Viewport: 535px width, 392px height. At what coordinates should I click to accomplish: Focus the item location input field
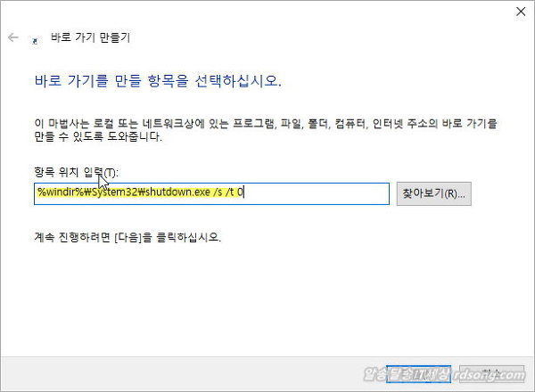pos(211,193)
